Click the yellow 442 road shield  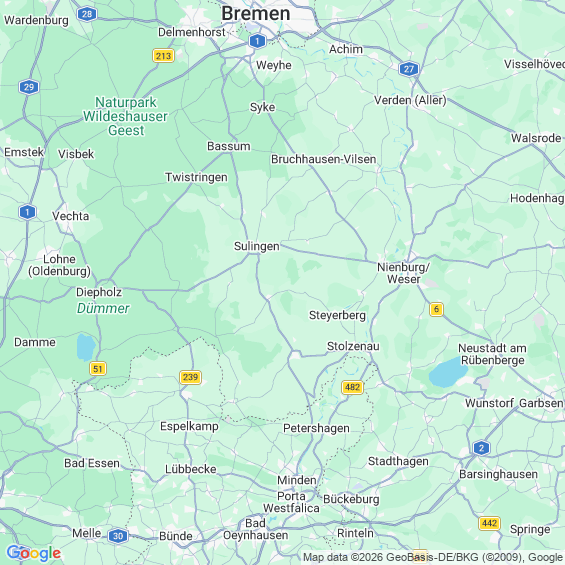[489, 523]
